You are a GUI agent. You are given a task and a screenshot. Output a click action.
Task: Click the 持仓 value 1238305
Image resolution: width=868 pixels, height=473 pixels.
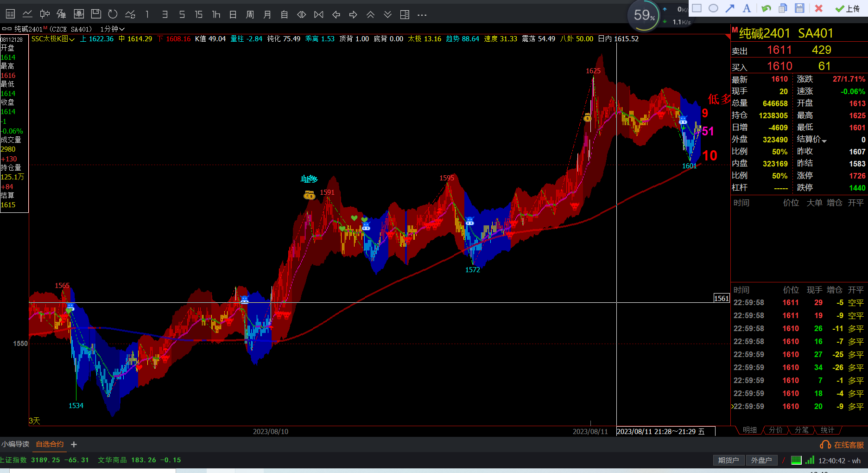[773, 115]
